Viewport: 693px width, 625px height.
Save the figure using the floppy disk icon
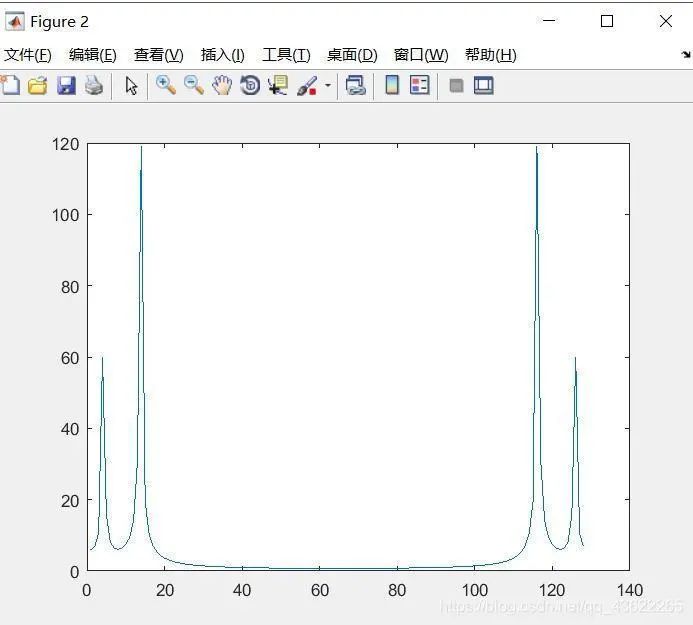[66, 86]
